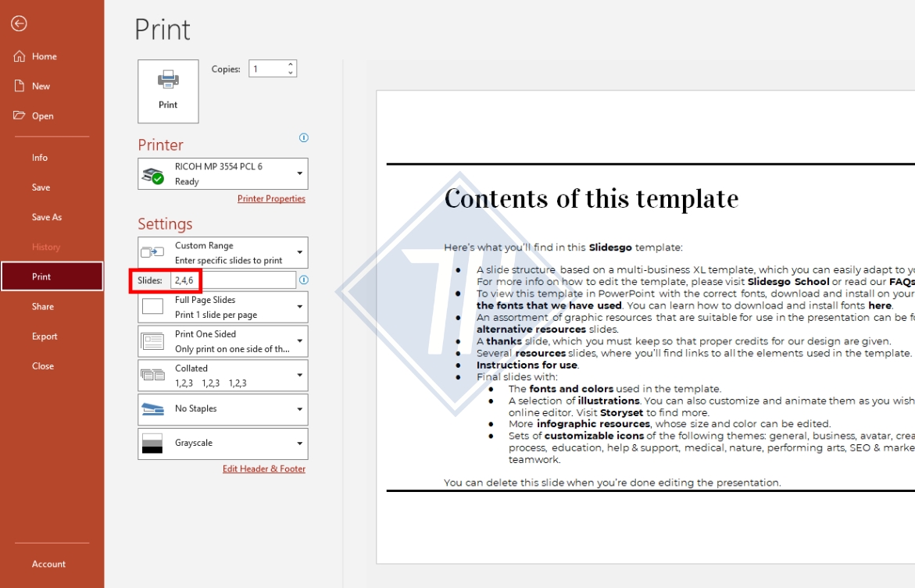Click the info icon beside Slides field

[x=304, y=280]
